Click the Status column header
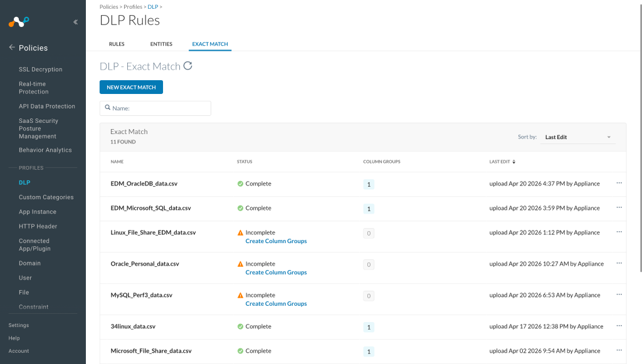Image resolution: width=642 pixels, height=364 pixels. point(245,162)
